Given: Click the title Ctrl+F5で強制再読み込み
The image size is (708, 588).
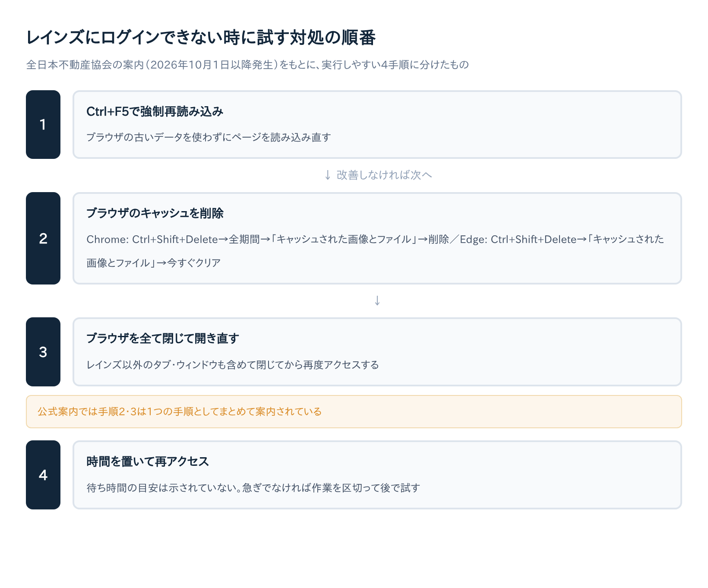Looking at the screenshot, I should coord(155,111).
